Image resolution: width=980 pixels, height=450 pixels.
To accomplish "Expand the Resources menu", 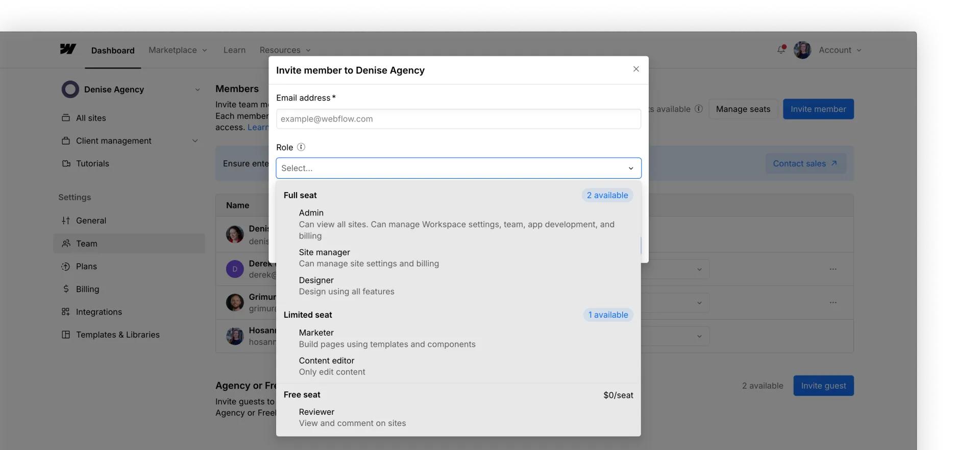I will coord(285,50).
